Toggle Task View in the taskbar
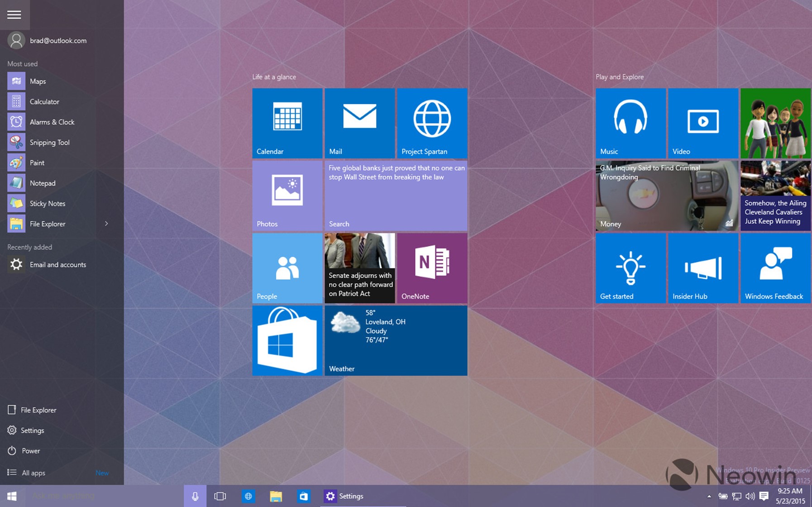The image size is (812, 507). (220, 496)
